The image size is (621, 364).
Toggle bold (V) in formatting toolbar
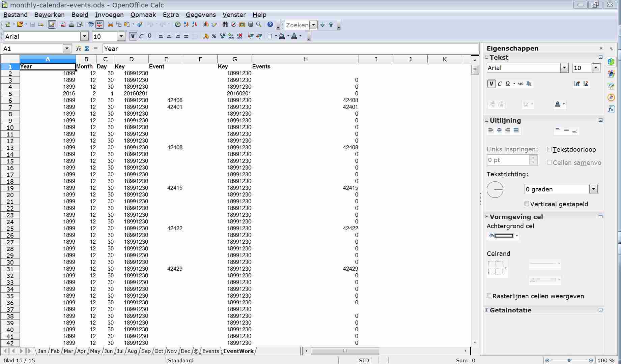tap(133, 36)
